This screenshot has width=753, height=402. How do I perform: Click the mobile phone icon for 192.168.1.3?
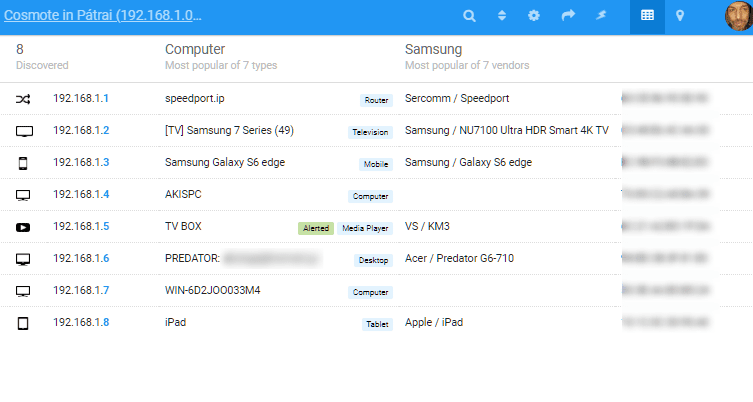point(23,163)
